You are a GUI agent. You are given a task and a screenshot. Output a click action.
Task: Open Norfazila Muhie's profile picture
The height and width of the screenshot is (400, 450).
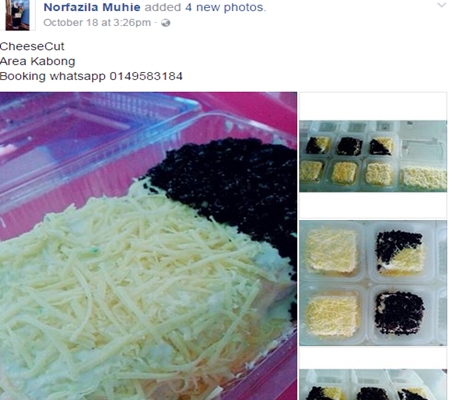click(x=17, y=15)
